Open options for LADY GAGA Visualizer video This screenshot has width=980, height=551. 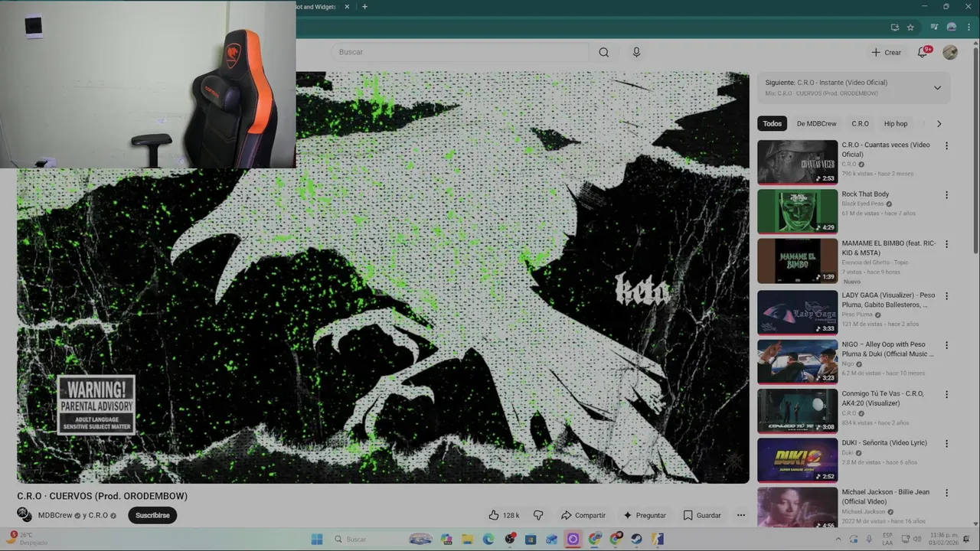point(946,295)
